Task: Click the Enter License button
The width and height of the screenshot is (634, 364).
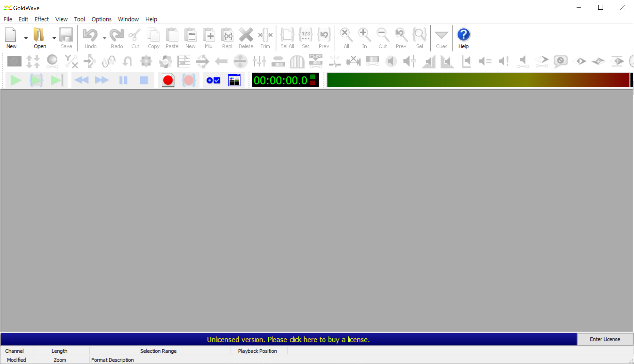Action: pos(604,339)
